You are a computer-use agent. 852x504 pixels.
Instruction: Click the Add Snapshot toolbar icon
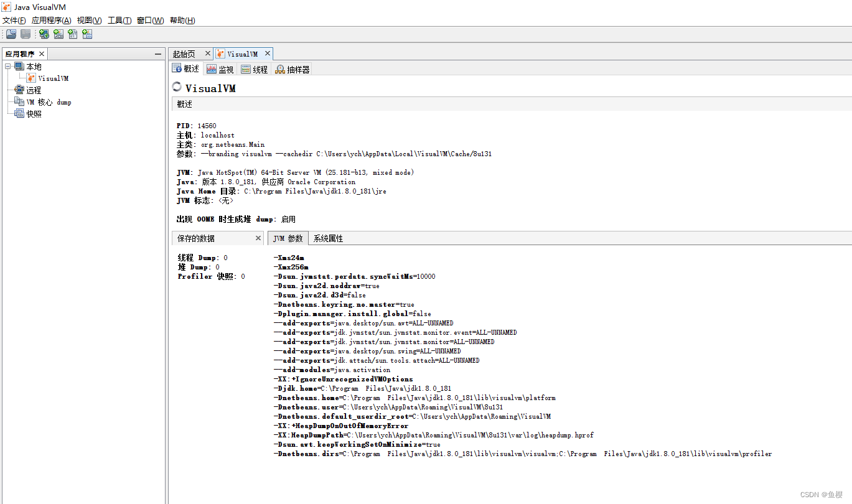[87, 34]
